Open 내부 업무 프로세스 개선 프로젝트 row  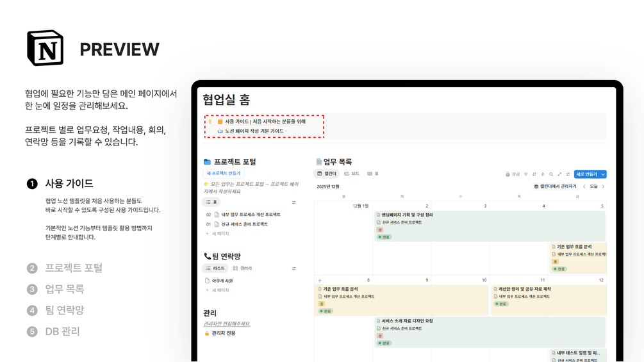coord(251,214)
